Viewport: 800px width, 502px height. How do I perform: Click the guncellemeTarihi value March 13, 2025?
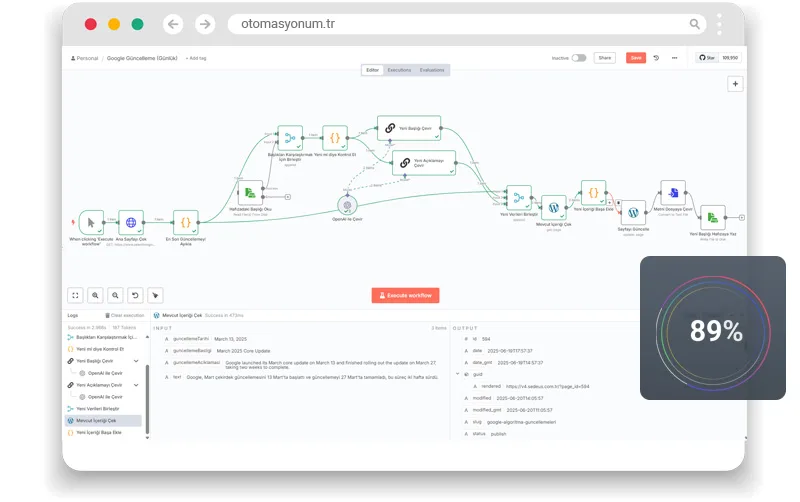(231, 339)
